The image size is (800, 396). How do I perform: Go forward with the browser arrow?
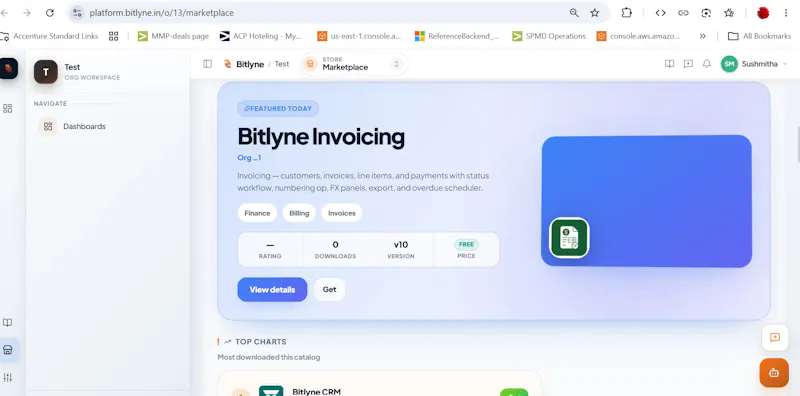[x=27, y=13]
